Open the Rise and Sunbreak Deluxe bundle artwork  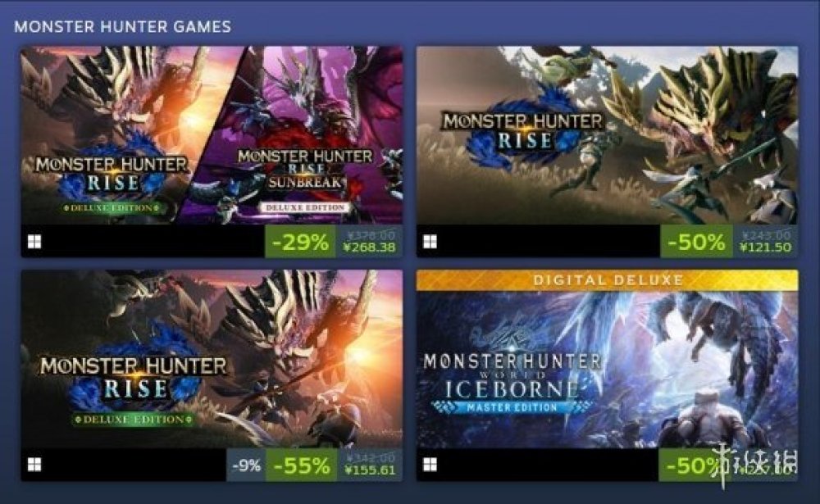212,135
